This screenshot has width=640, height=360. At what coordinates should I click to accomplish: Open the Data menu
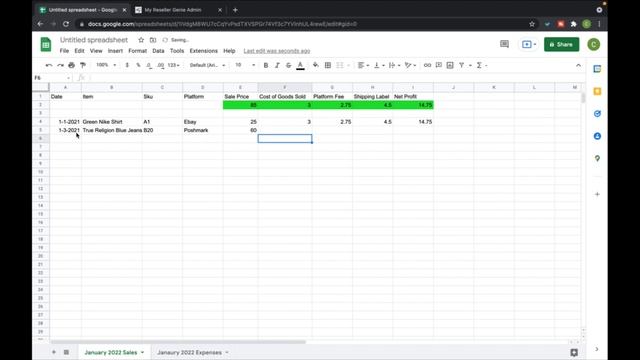158,51
